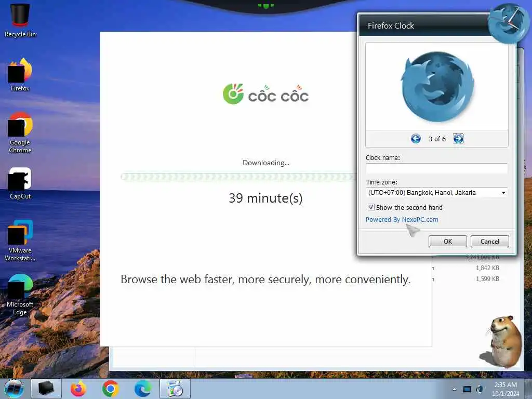Select the 1,842 KB file size entry

pos(487,268)
